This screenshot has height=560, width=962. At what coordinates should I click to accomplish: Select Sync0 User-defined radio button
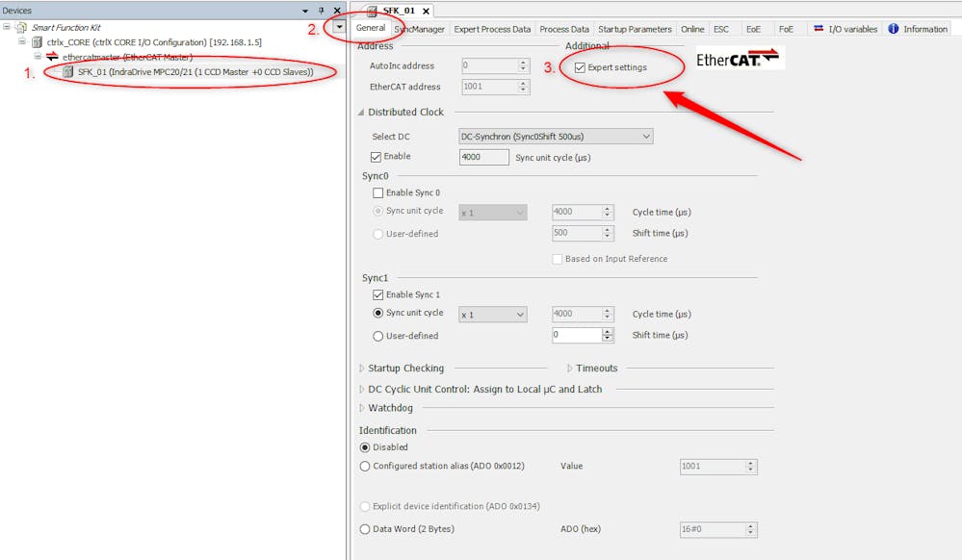point(377,234)
